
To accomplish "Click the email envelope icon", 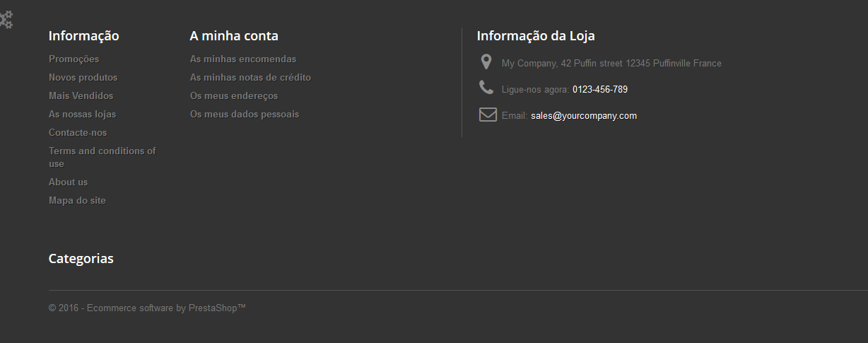I will [x=488, y=115].
